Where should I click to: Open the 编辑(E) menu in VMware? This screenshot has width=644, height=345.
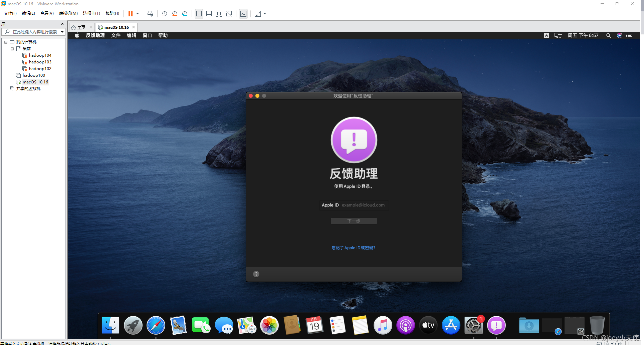(28, 13)
